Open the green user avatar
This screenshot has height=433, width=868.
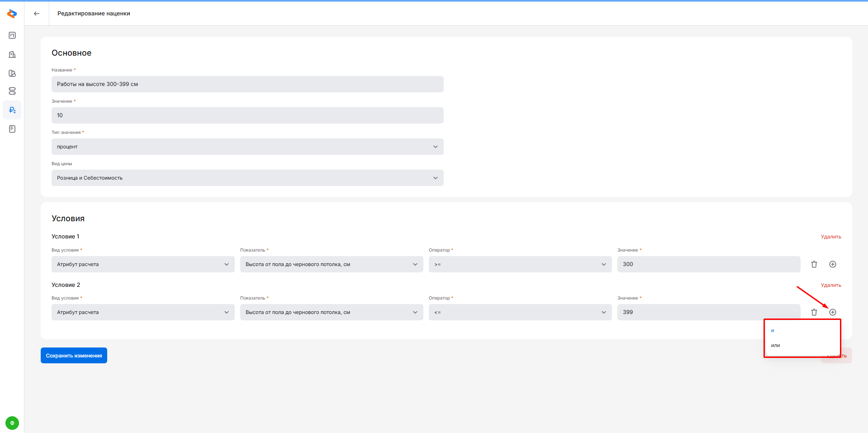(12, 423)
